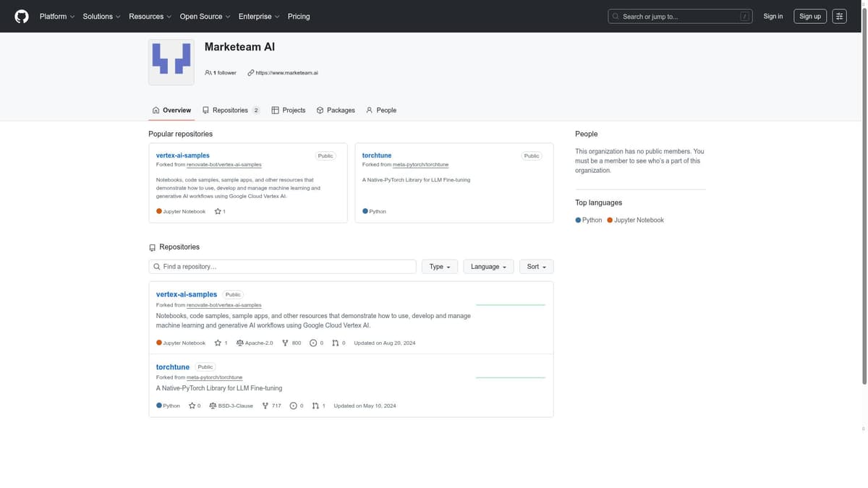Switch to the Projects tab
The image size is (868, 488).
(x=288, y=110)
